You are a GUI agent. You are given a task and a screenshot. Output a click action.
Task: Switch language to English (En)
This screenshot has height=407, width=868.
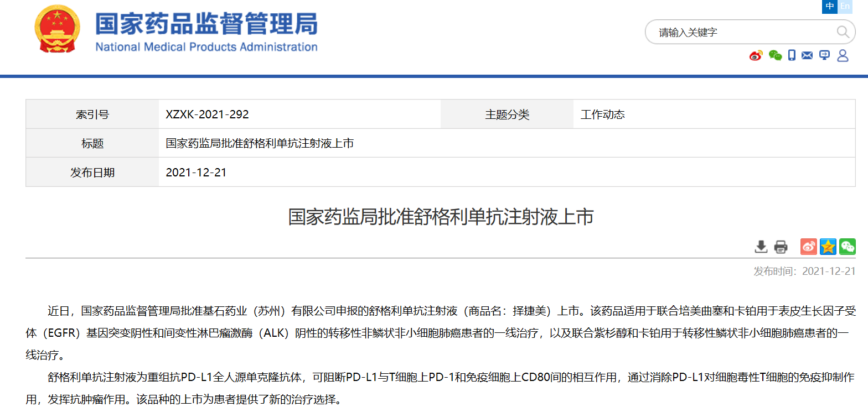click(x=845, y=7)
